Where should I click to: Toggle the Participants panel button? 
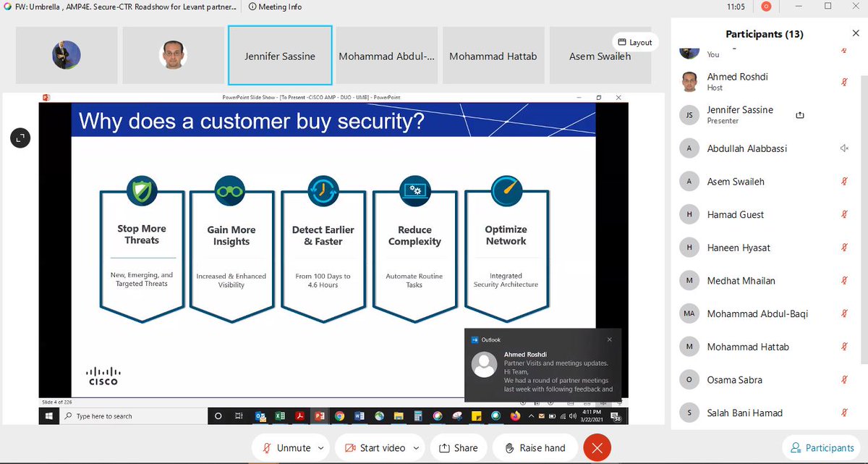tap(822, 448)
